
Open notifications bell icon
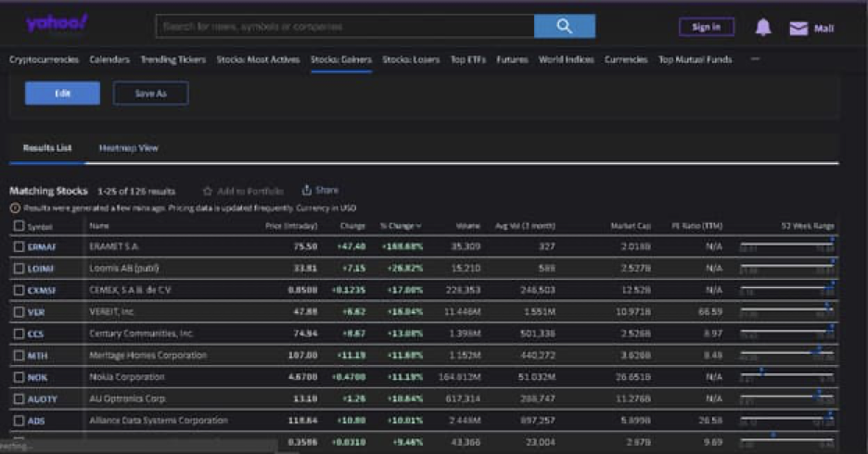pos(763,27)
